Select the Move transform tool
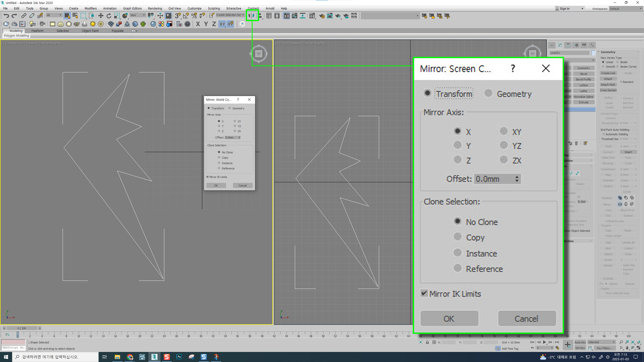This screenshot has width=644, height=362. tap(101, 16)
